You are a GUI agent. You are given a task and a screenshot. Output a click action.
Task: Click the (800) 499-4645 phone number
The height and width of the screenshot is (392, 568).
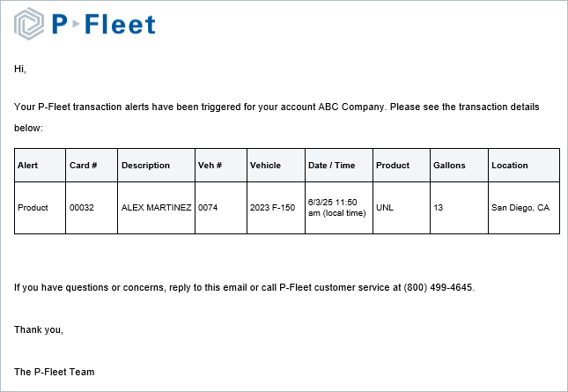[439, 288]
